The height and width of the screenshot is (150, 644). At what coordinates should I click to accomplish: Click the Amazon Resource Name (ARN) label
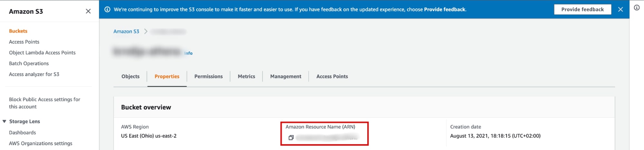[321, 127]
